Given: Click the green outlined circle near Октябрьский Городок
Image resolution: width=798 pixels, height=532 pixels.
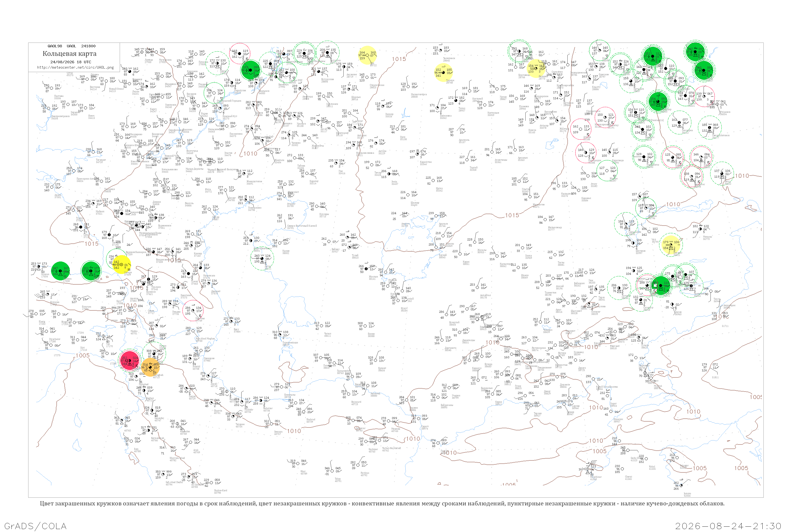Looking at the screenshot, I should [214, 93].
